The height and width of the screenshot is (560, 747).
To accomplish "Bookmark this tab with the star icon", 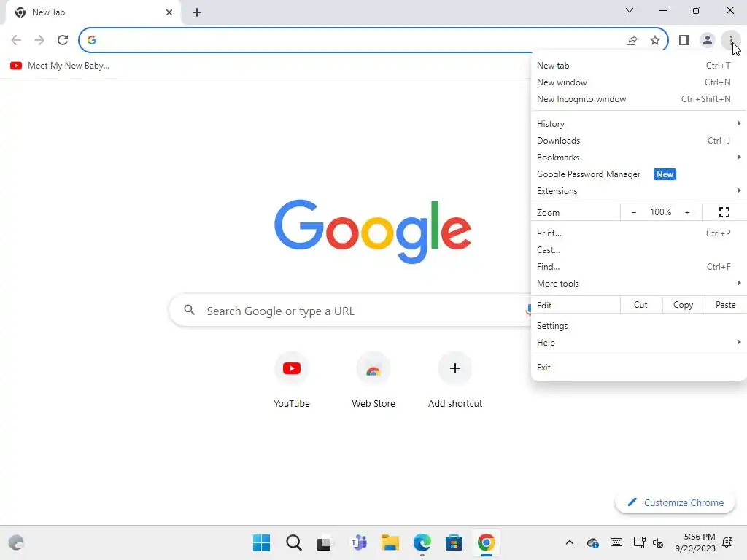I will coord(655,40).
